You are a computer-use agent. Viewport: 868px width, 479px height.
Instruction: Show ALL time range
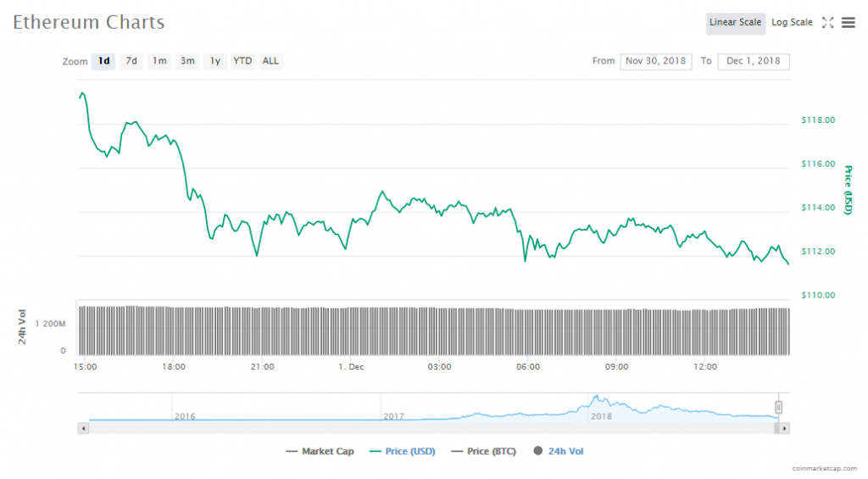tap(270, 61)
